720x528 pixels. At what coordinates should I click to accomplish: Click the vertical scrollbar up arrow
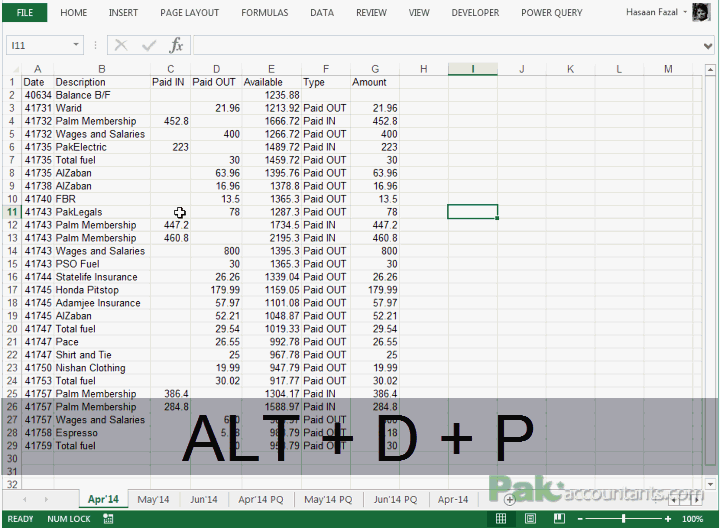click(710, 70)
